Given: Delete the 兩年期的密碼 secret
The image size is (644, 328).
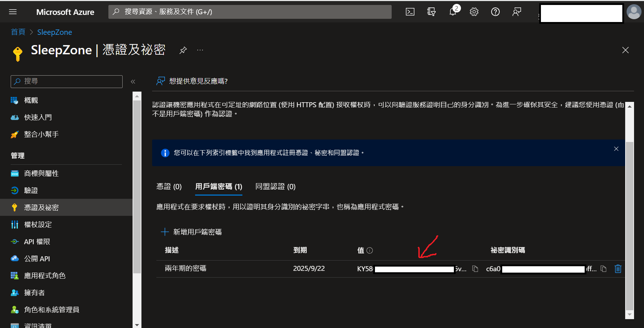Looking at the screenshot, I should point(618,269).
